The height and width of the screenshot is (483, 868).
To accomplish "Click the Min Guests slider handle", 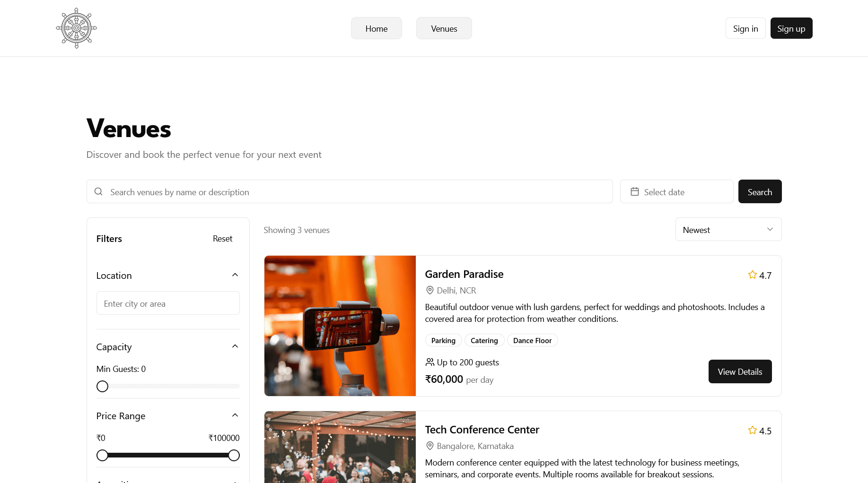I will tap(102, 386).
